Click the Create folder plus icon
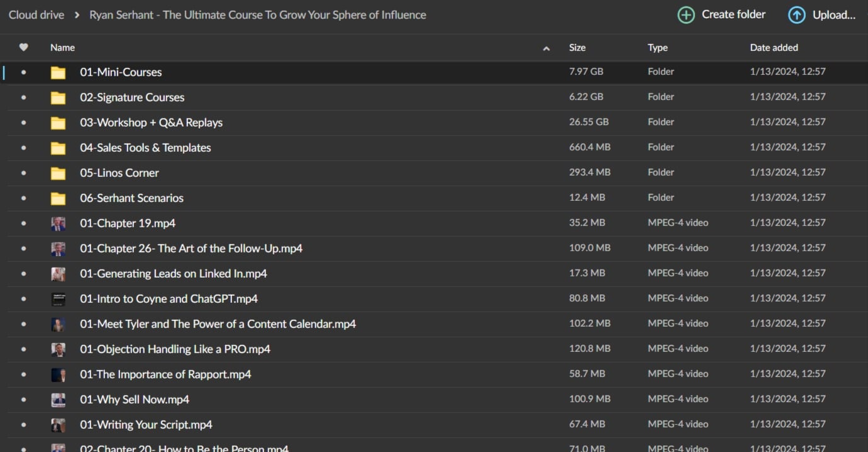 coord(686,15)
